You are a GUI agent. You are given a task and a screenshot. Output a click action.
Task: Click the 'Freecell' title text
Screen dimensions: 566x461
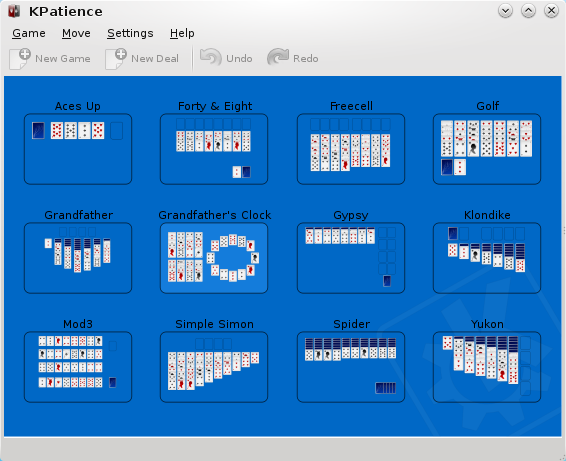(351, 106)
